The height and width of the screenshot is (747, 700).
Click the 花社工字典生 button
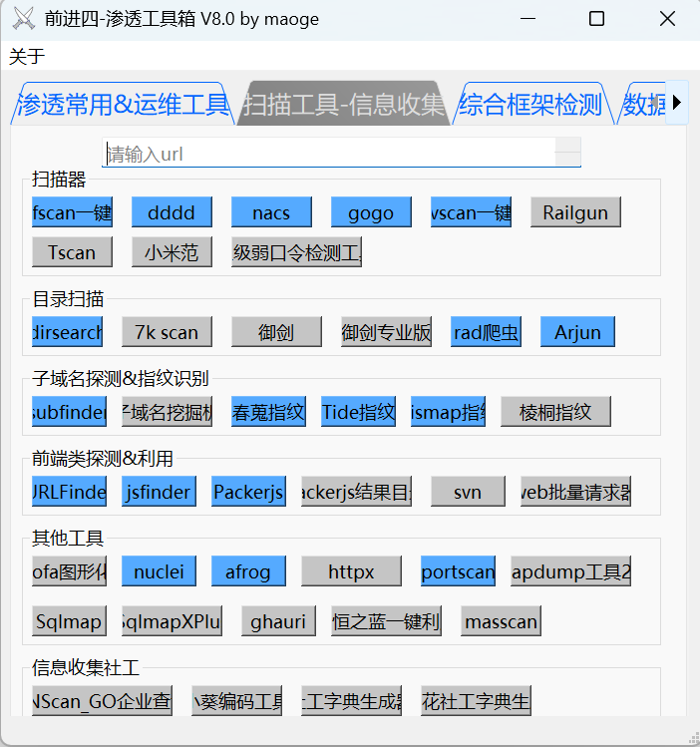click(x=476, y=700)
